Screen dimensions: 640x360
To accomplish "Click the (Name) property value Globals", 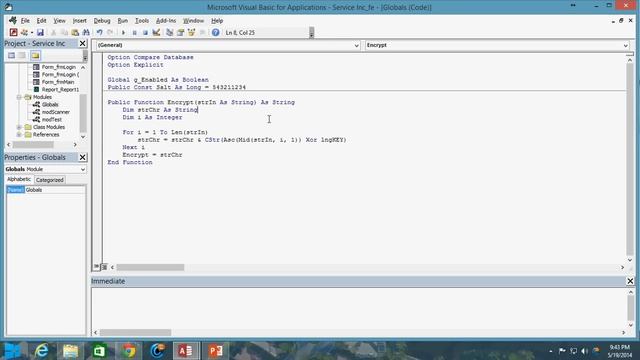I will [x=55, y=190].
